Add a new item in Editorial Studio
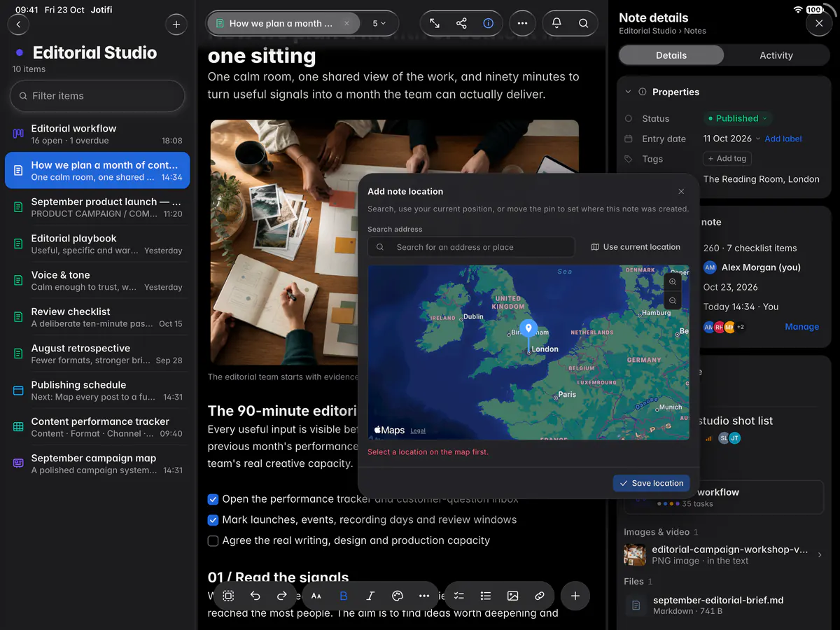This screenshot has width=840, height=630. point(176,24)
